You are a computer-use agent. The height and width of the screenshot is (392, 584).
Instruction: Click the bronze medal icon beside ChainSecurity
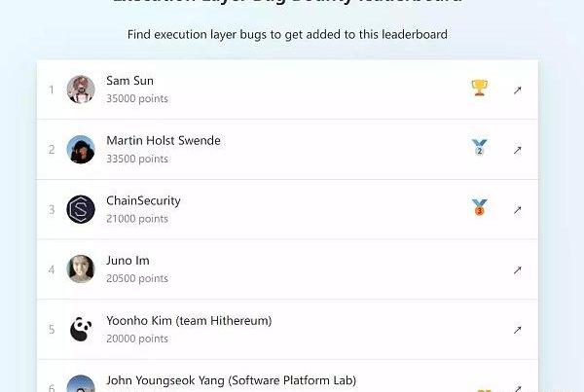[x=479, y=207]
